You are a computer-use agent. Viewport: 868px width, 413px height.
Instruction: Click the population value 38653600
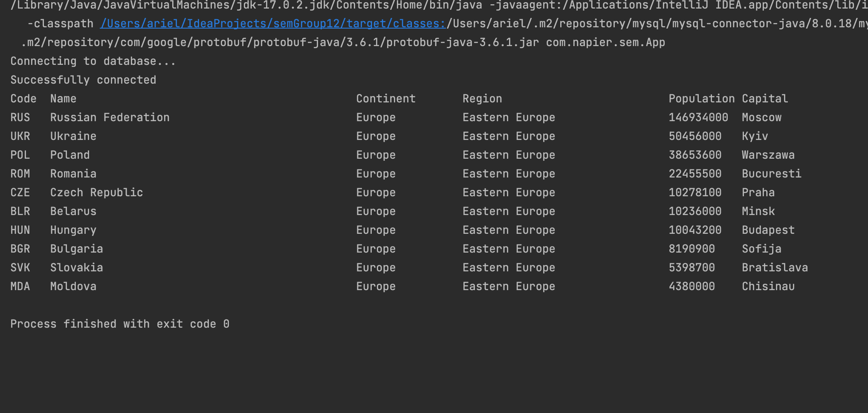click(x=695, y=155)
